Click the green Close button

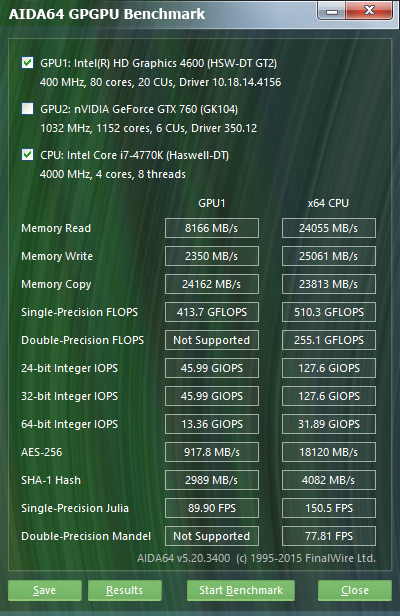point(355,590)
